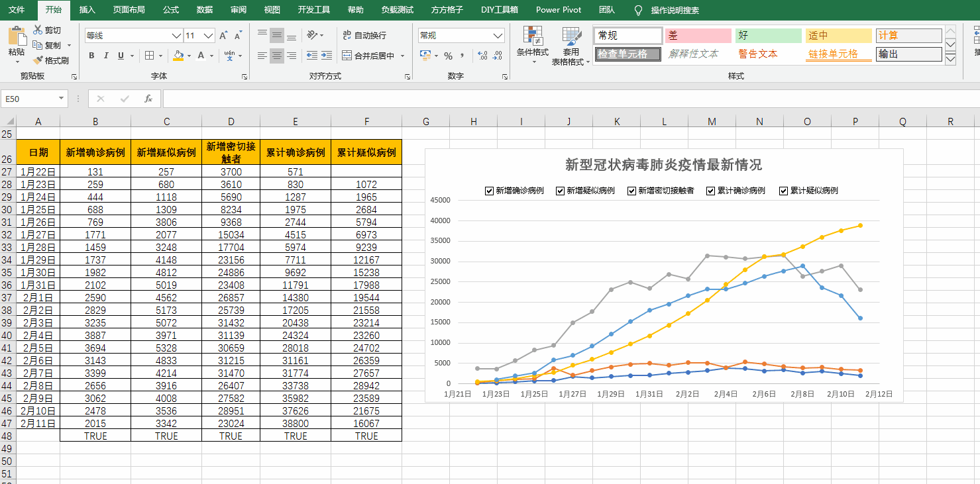The height and width of the screenshot is (484, 980).
Task: Click the Name Box showing E50
Action: coord(28,99)
